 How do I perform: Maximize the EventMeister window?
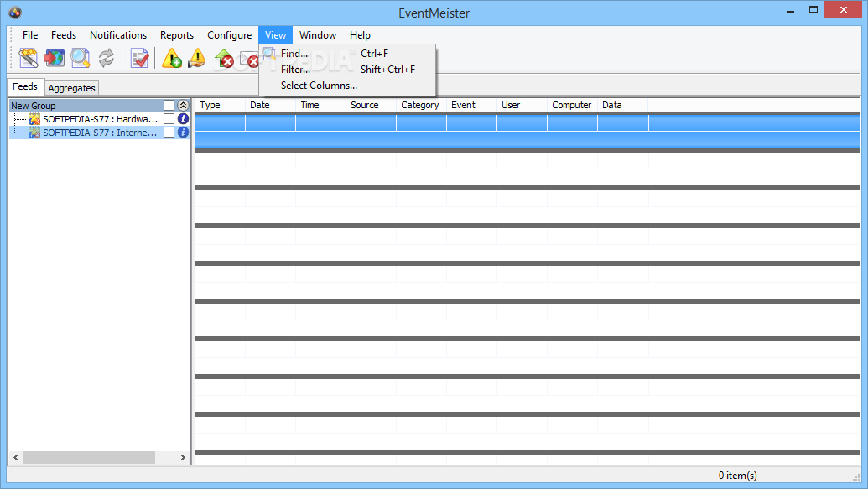click(813, 9)
